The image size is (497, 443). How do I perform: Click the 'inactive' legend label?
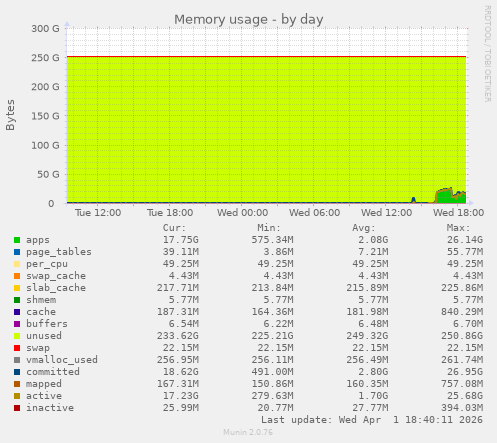click(x=50, y=408)
